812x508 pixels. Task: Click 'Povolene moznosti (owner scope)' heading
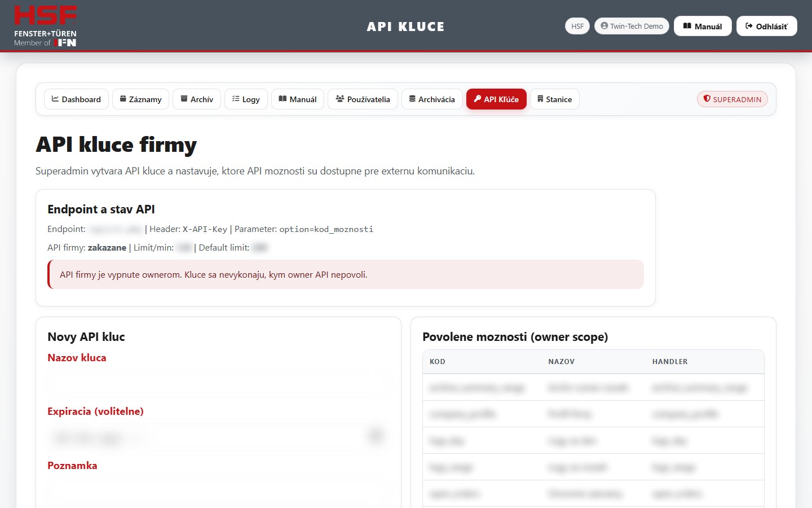click(x=515, y=337)
